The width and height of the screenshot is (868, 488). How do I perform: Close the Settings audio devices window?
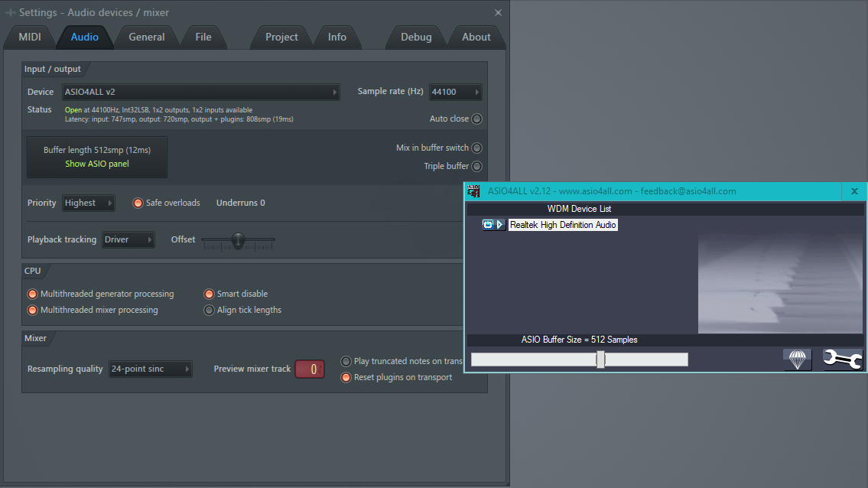498,12
